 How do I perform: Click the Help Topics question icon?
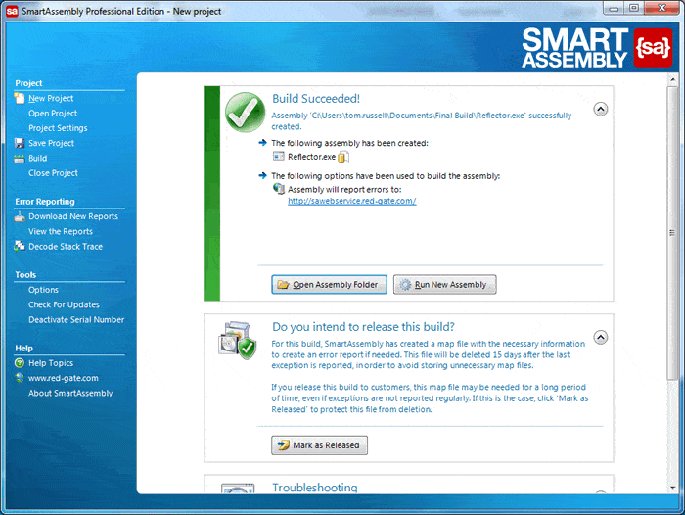click(x=20, y=363)
